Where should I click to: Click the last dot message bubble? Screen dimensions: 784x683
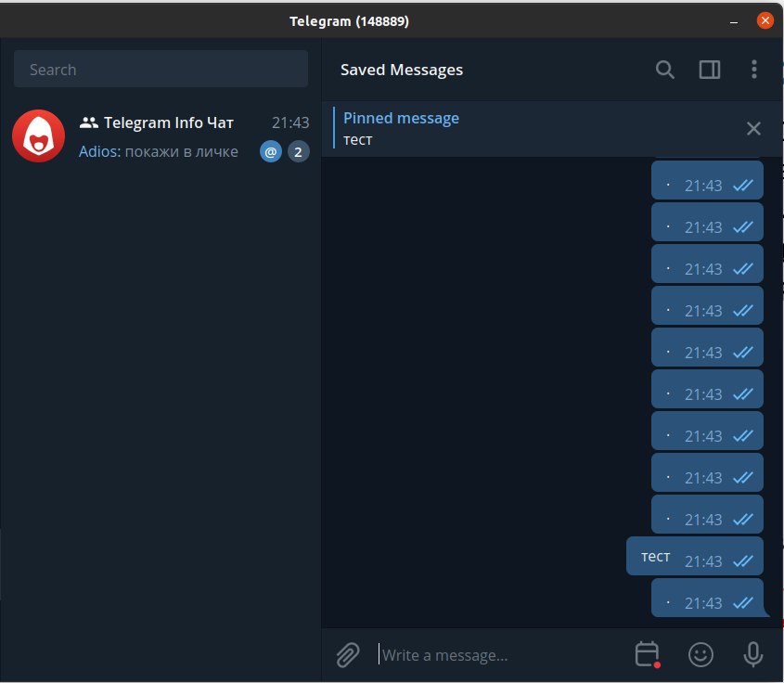tap(707, 598)
